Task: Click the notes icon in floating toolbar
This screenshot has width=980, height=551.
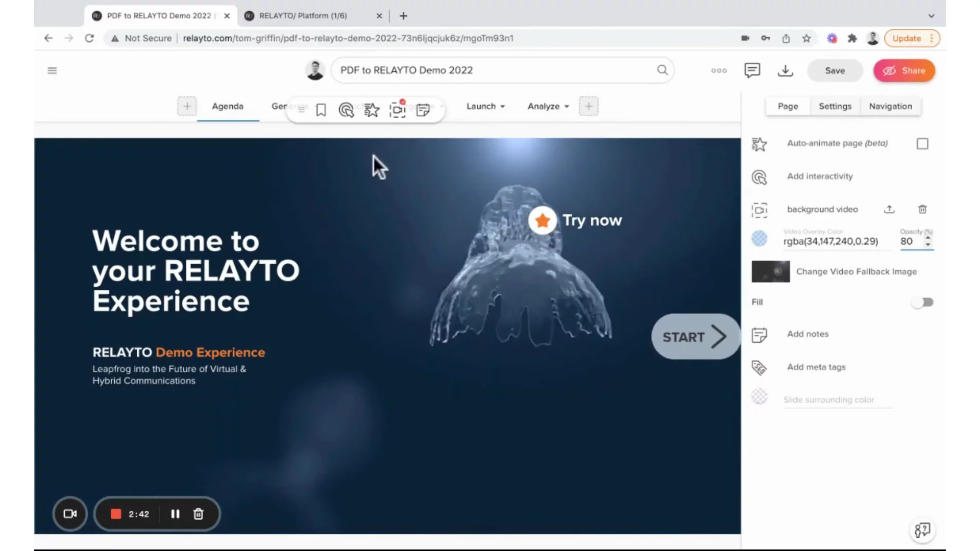Action: click(423, 110)
